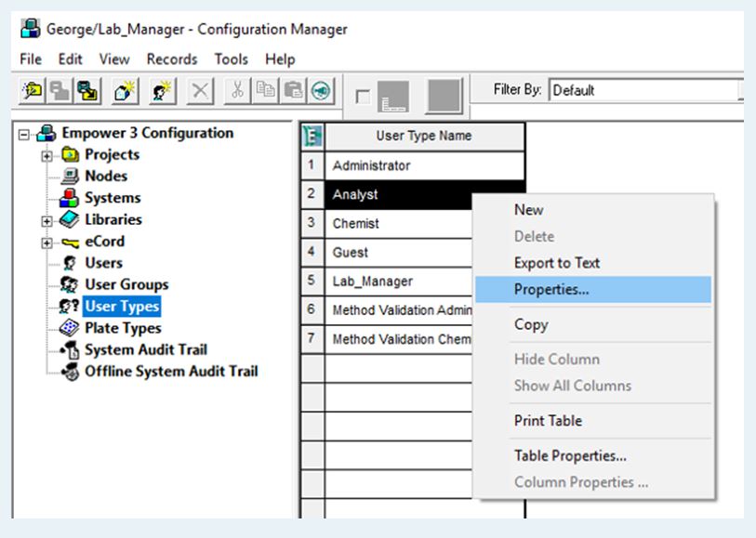Click the New Project wizard toolbar icon
The height and width of the screenshot is (538, 756).
[32, 90]
